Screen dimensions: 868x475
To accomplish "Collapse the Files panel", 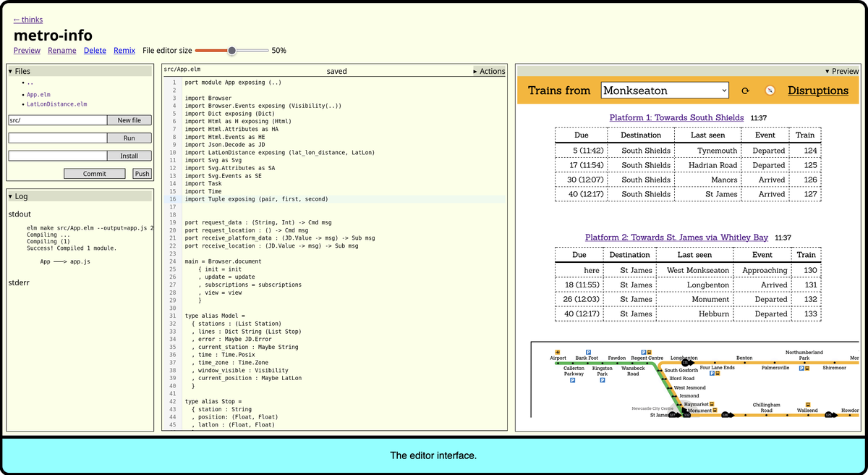I will click(x=80, y=71).
